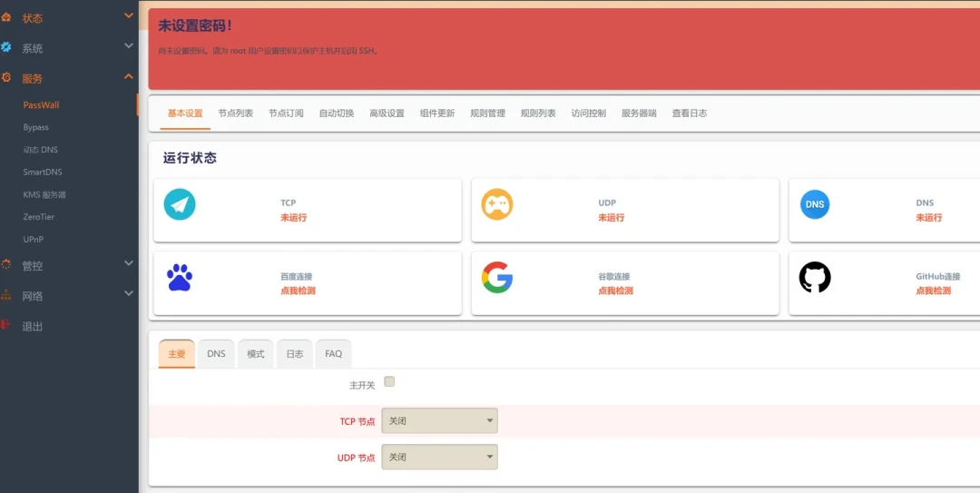Switch to the 基本设置 tab
The height and width of the screenshot is (493, 980).
(x=185, y=113)
